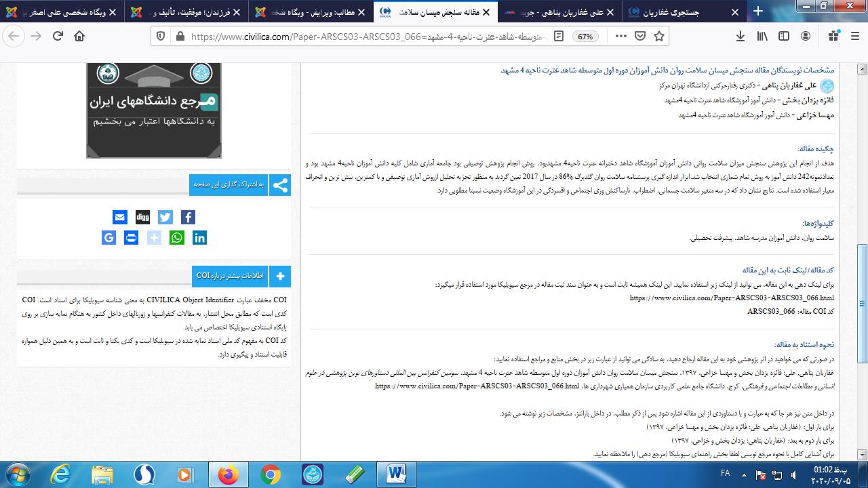Toggle Reader View in address bar

point(558,37)
